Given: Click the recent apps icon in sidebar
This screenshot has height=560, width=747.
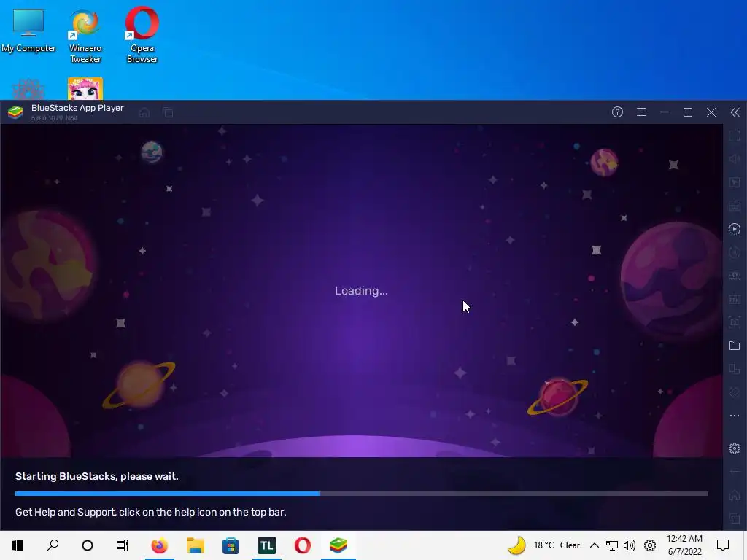Looking at the screenshot, I should [x=735, y=518].
